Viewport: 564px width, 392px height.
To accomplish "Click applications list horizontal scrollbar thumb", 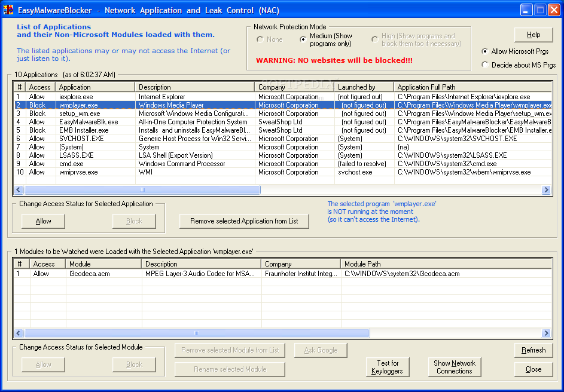I will click(142, 189).
